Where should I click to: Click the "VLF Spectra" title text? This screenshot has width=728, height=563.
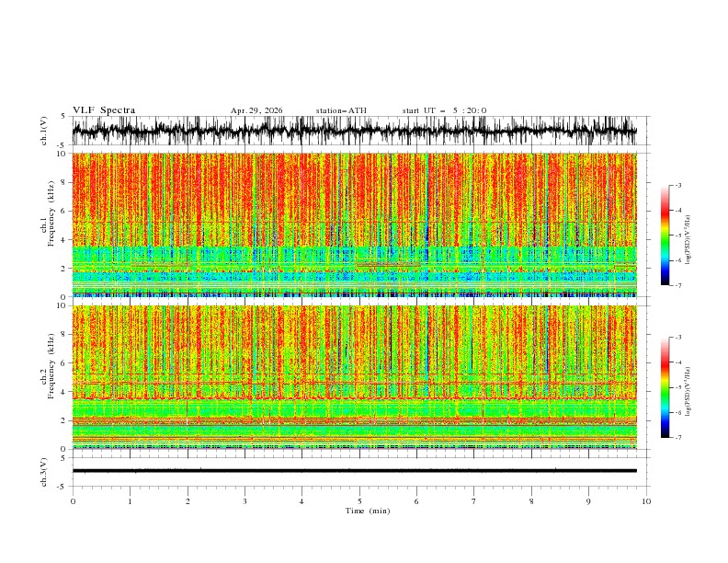pos(104,110)
